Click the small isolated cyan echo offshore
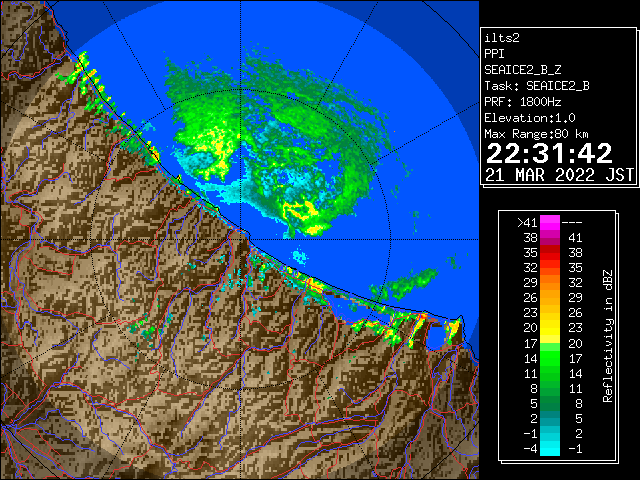Viewport: 640px width, 480px height. tap(300, 256)
